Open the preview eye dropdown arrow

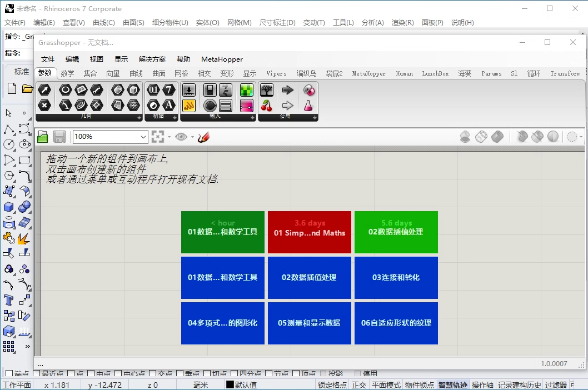click(x=193, y=137)
